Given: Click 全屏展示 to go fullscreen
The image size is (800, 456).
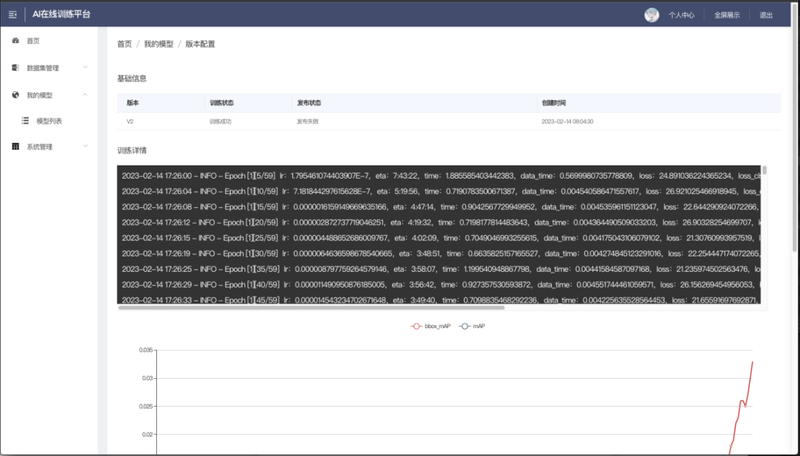Looking at the screenshot, I should pyautogui.click(x=727, y=15).
